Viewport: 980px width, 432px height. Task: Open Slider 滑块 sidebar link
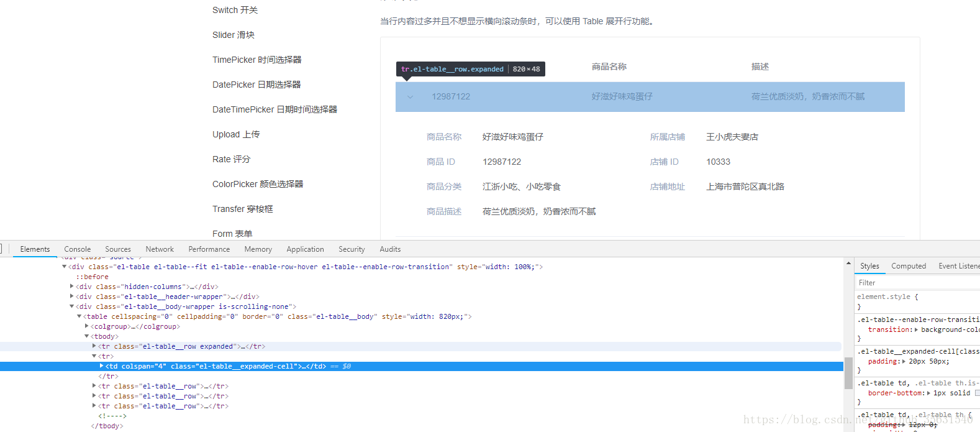click(x=234, y=35)
